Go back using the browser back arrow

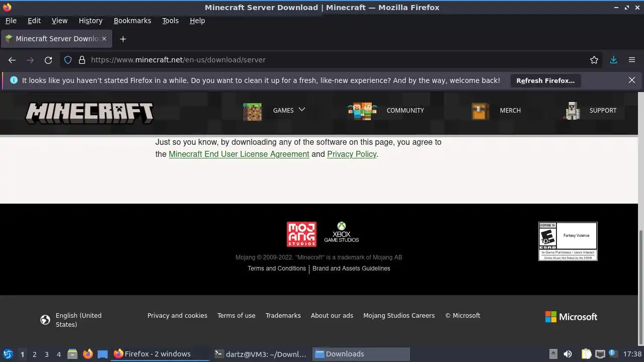12,60
